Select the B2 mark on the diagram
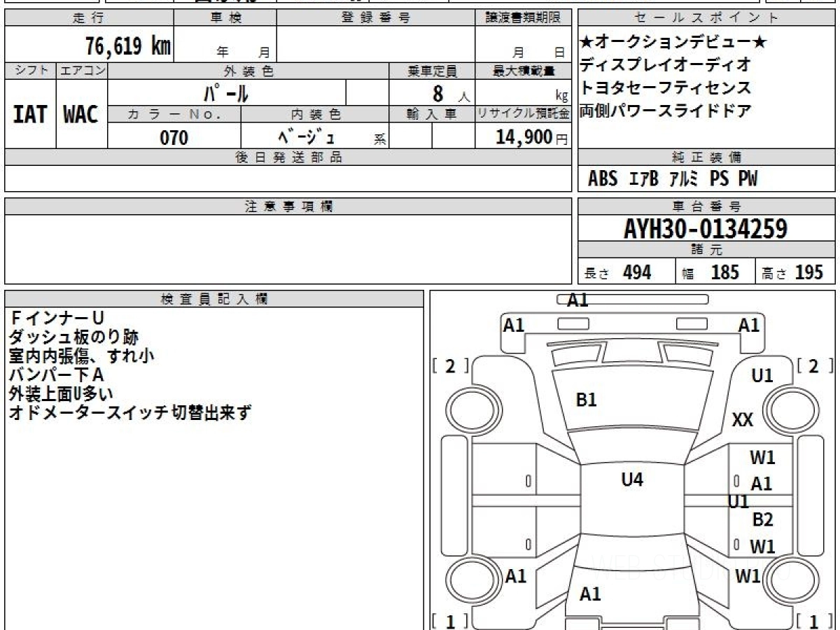840x630 pixels. click(x=762, y=520)
